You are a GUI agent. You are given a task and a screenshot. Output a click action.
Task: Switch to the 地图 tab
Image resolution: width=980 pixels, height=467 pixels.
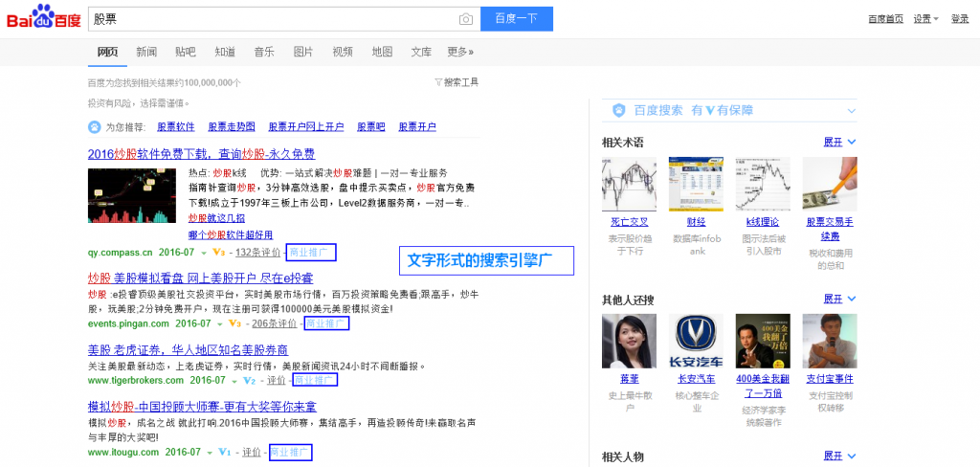[x=382, y=52]
